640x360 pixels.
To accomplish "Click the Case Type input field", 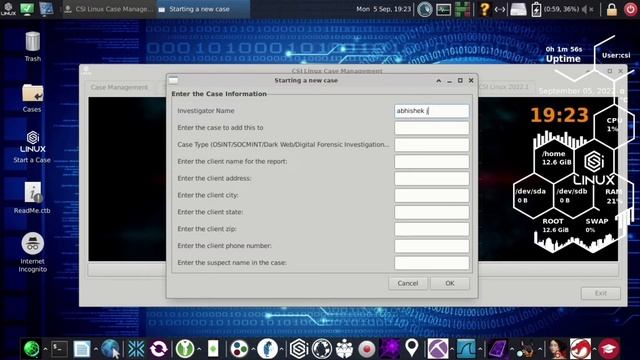I will coord(431,144).
